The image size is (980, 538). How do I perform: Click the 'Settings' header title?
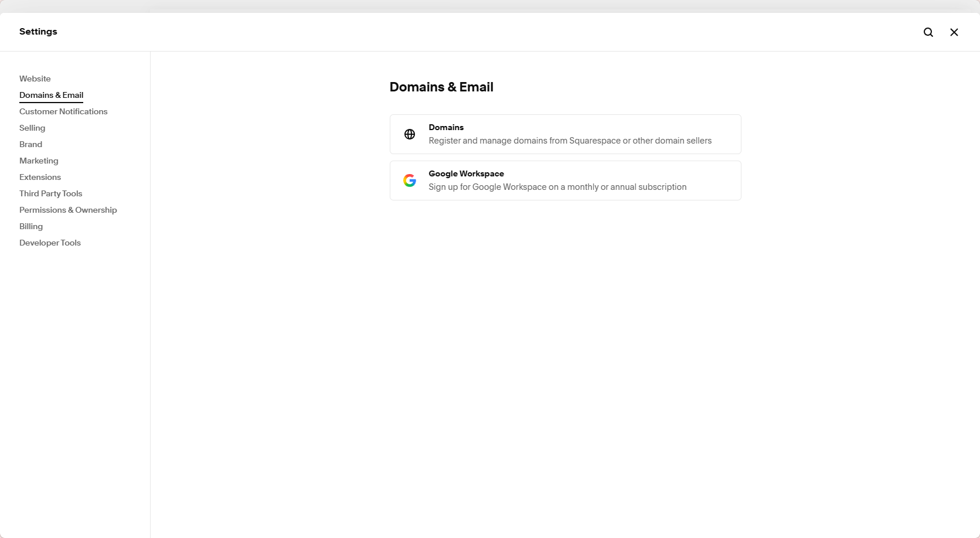[38, 32]
